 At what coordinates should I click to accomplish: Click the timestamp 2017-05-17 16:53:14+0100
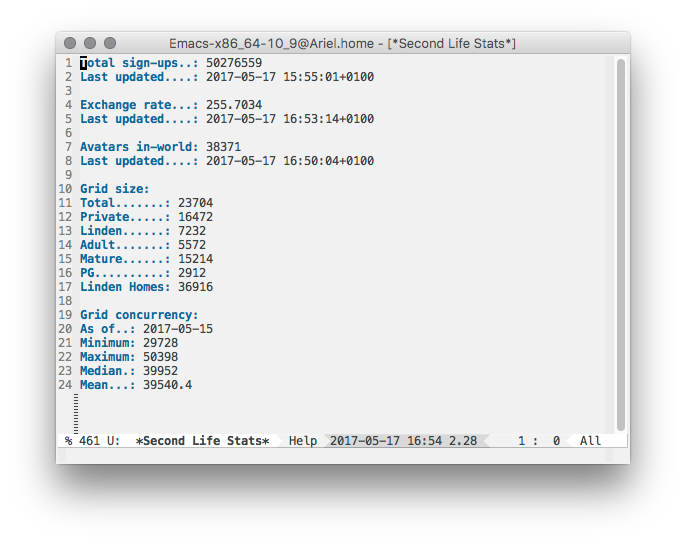[290, 119]
